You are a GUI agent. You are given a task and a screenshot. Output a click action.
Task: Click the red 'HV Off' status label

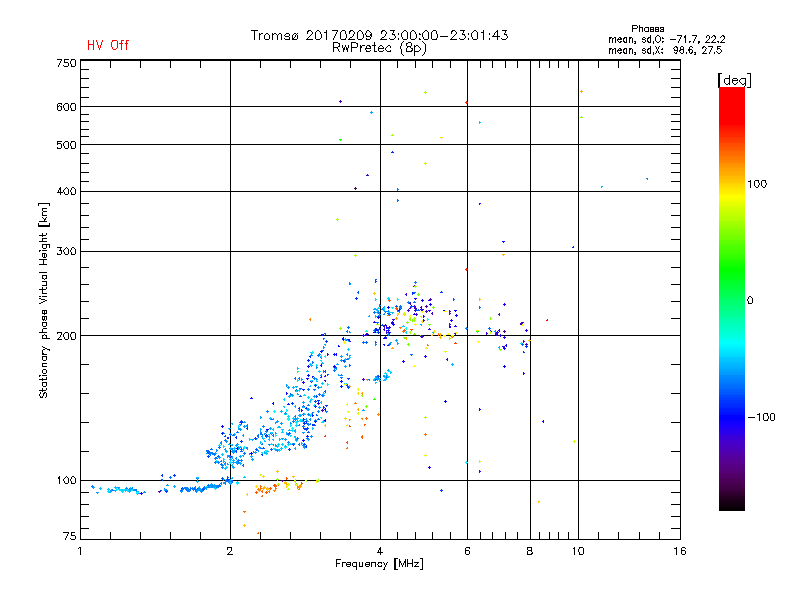[108, 45]
